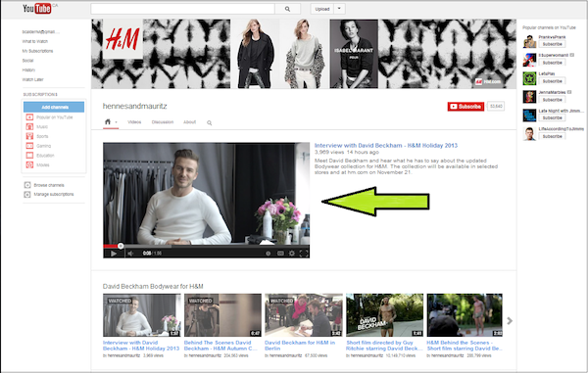Expand the home tab dropdown arrow
This screenshot has height=373, width=588.
(x=117, y=122)
